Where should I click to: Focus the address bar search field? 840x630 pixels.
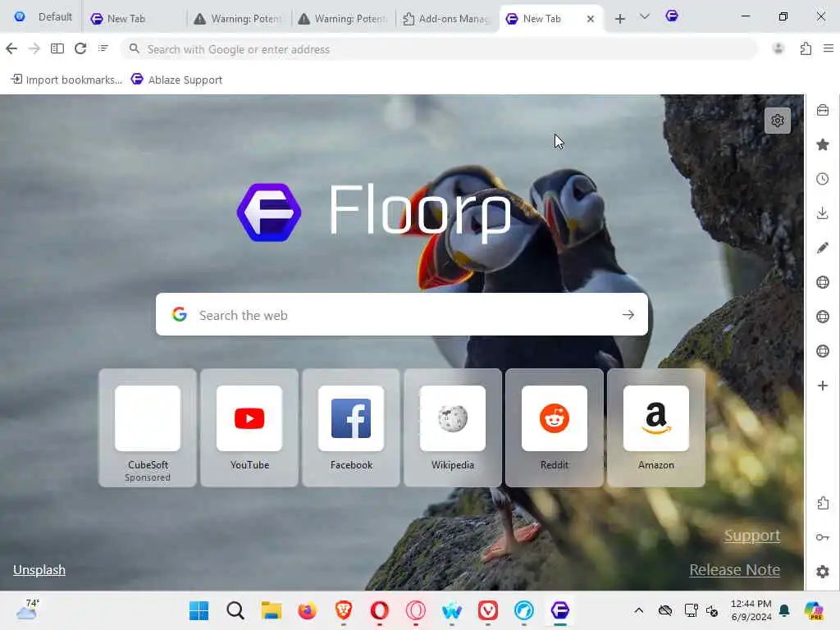pyautogui.click(x=440, y=49)
